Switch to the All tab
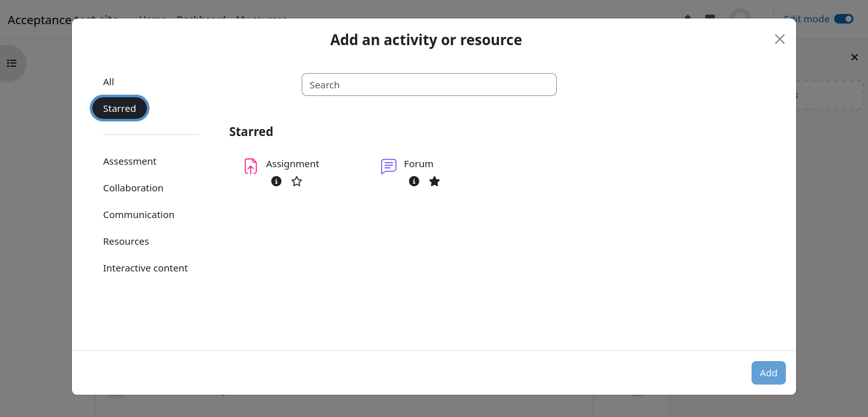This screenshot has height=417, width=868. [x=109, y=82]
